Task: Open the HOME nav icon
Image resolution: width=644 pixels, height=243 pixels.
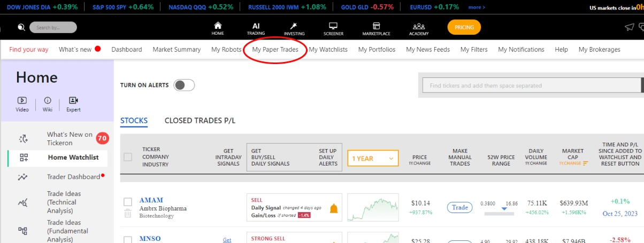Action: click(x=218, y=28)
